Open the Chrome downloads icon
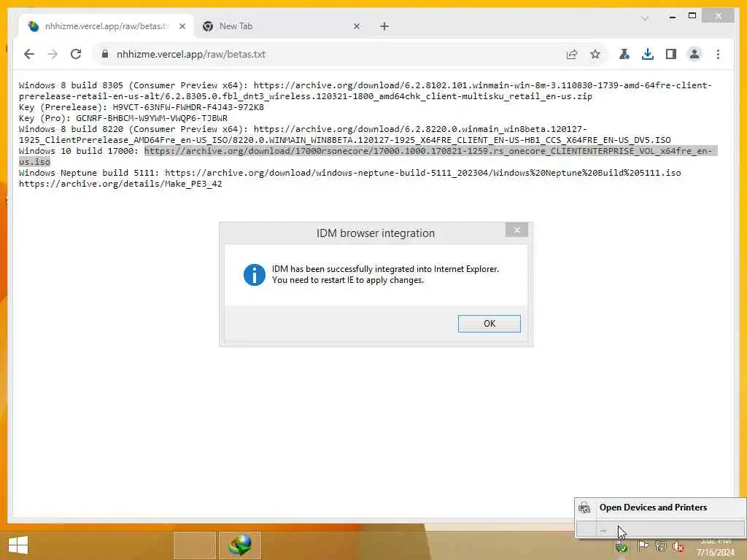747x560 pixels. [648, 54]
